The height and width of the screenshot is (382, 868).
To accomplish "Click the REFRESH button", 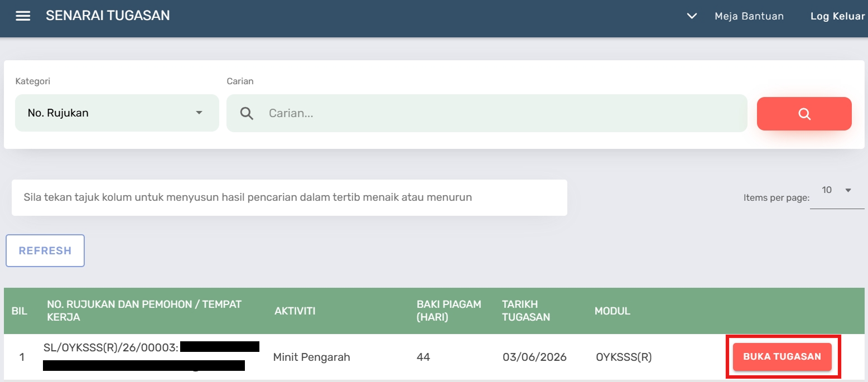I will tap(45, 250).
